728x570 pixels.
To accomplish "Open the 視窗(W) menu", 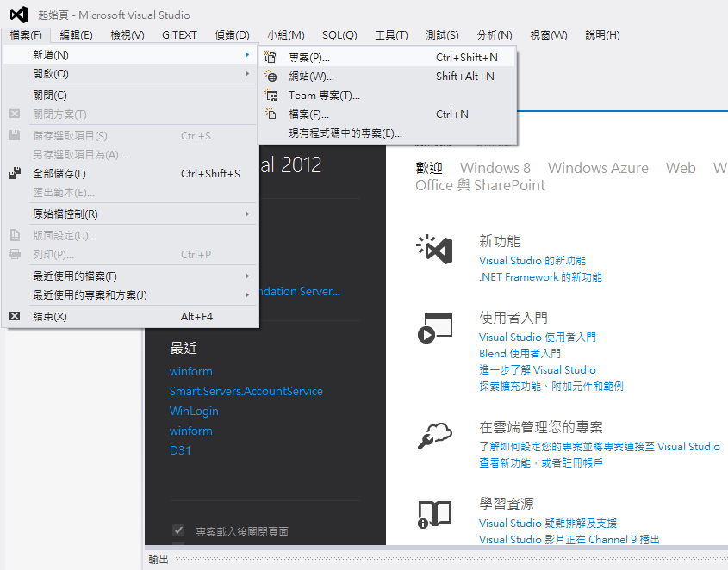I will pyautogui.click(x=549, y=35).
